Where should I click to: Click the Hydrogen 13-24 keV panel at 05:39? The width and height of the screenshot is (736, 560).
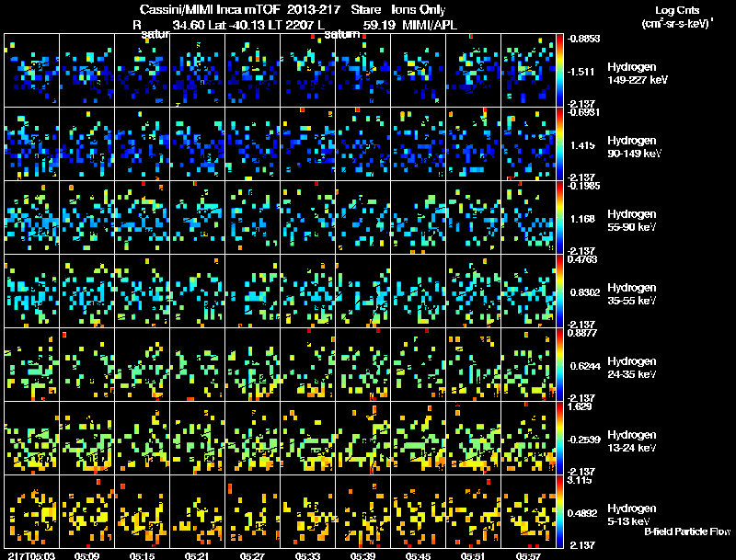pyautogui.click(x=362, y=438)
